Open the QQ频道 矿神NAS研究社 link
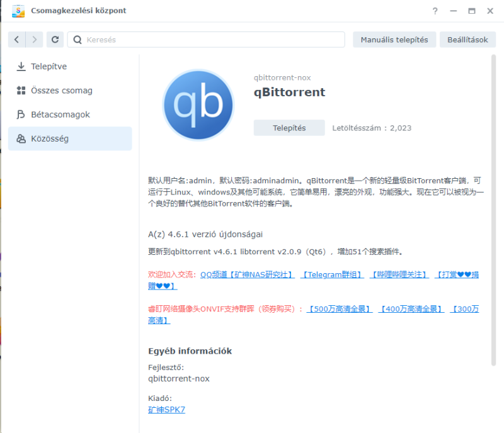This screenshot has height=433, width=504. [247, 274]
